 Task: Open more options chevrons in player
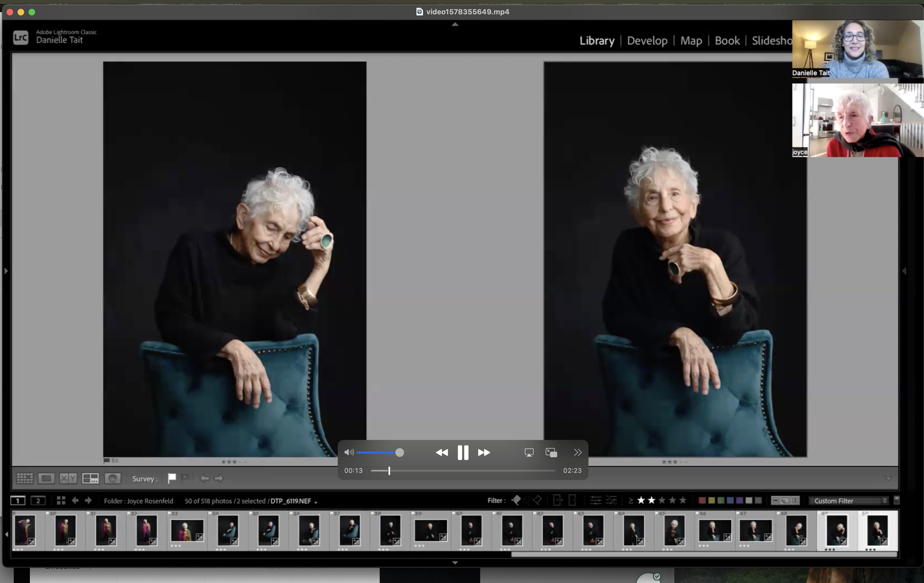point(577,452)
